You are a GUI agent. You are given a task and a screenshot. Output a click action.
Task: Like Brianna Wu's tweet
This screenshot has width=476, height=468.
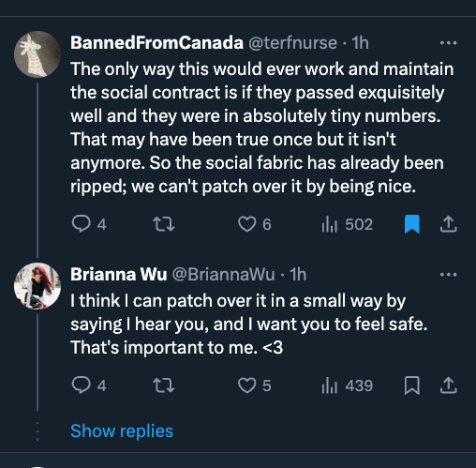click(x=254, y=385)
